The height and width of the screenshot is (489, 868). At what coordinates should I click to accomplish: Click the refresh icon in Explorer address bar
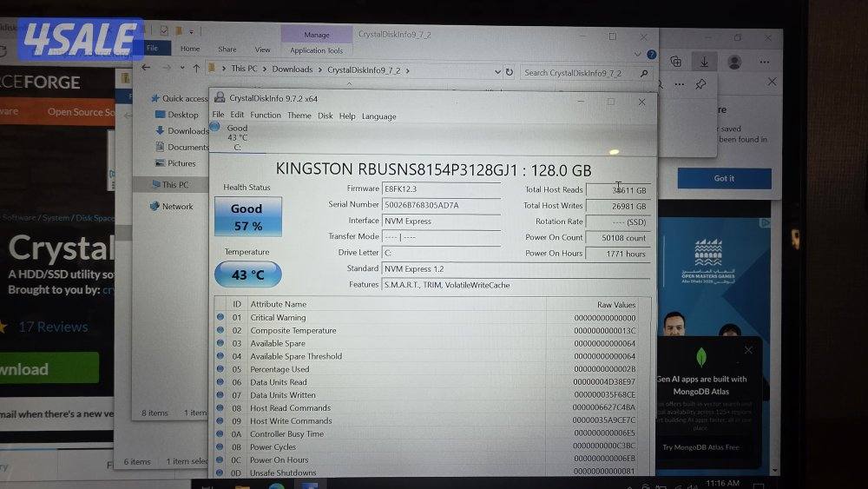[x=508, y=71]
